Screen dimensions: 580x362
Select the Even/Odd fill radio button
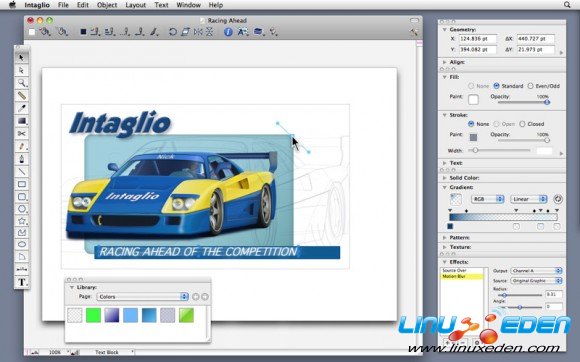[x=530, y=86]
